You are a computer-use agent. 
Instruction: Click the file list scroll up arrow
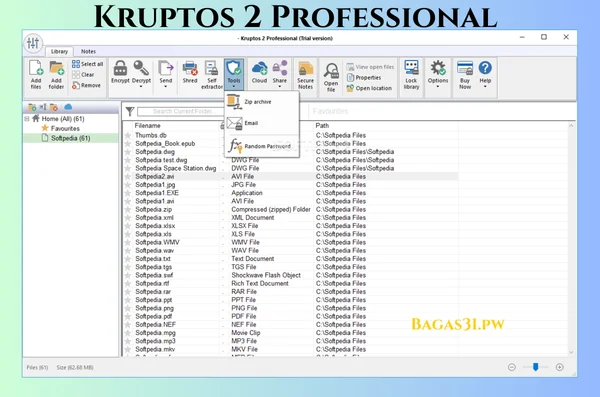(x=571, y=126)
